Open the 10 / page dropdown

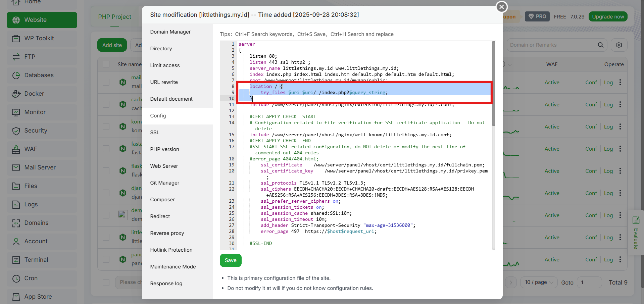pyautogui.click(x=539, y=282)
